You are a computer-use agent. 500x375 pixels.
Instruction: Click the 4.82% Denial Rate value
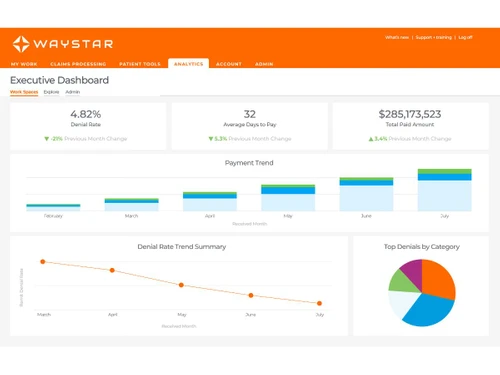86,114
